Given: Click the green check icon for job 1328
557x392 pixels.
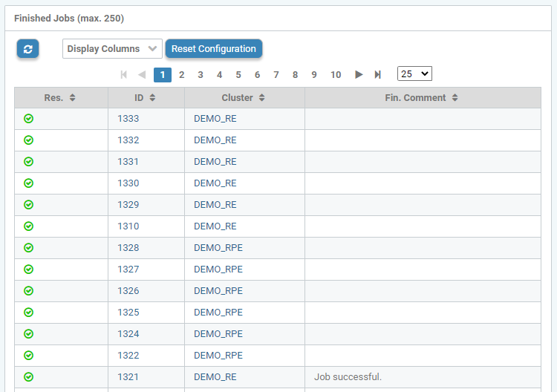Looking at the screenshot, I should point(29,247).
